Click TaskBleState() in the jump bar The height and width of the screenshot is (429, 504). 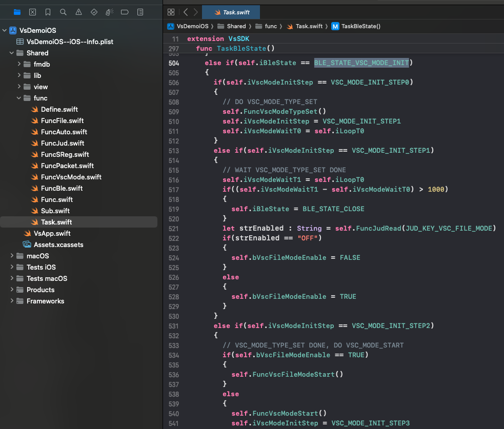click(x=360, y=26)
